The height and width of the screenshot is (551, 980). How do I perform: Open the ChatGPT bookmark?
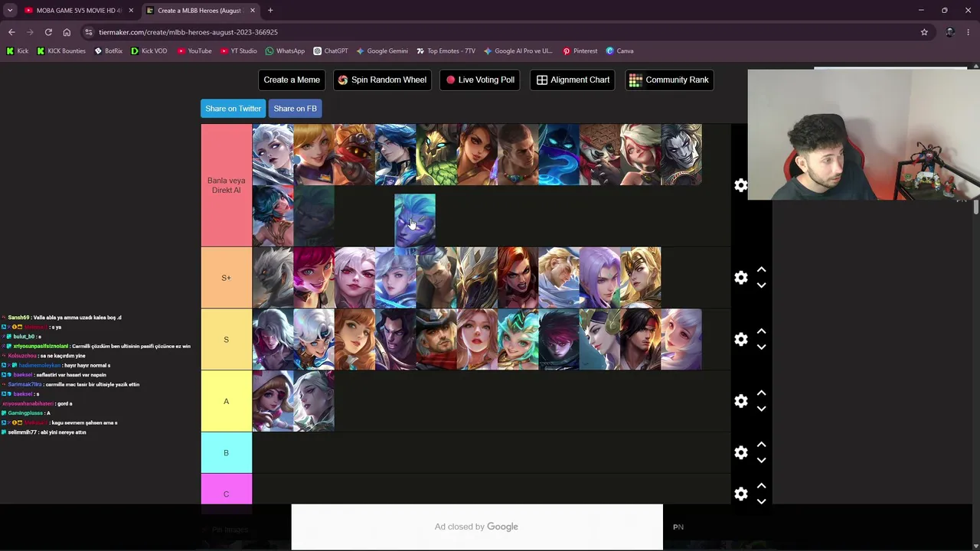point(330,51)
